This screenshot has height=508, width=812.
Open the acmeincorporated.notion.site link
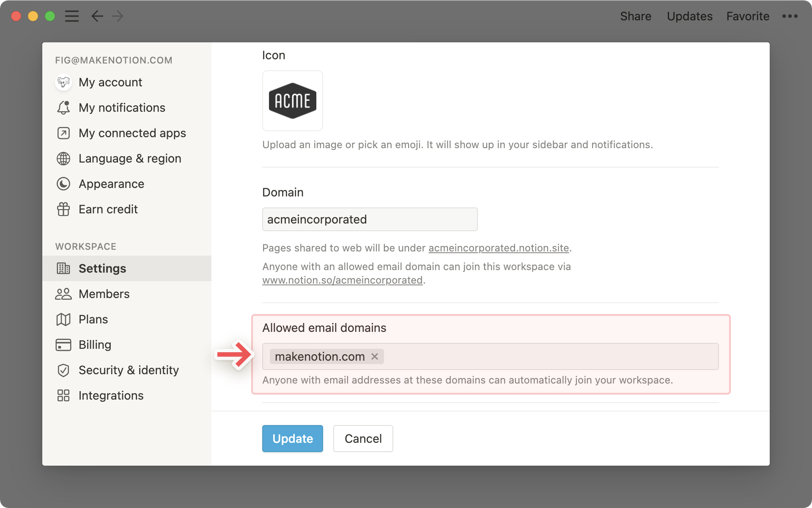[499, 248]
